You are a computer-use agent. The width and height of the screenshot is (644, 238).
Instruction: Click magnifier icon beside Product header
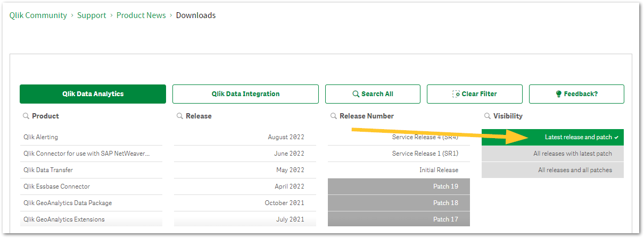(x=26, y=116)
